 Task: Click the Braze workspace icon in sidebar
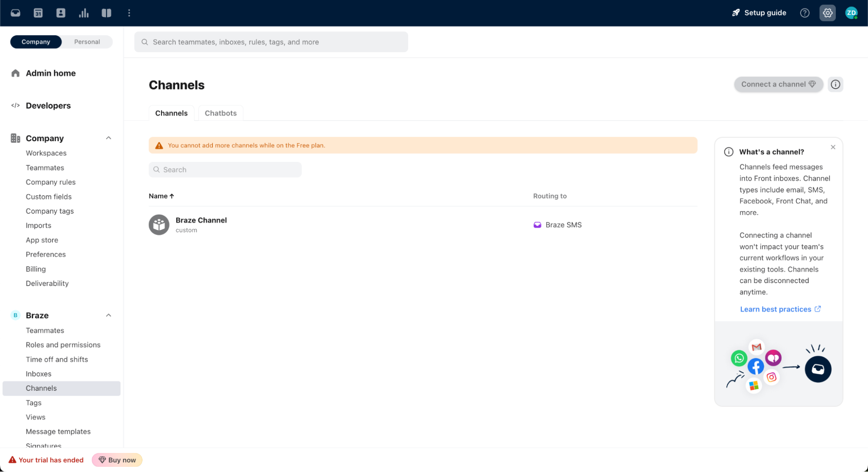[16, 315]
